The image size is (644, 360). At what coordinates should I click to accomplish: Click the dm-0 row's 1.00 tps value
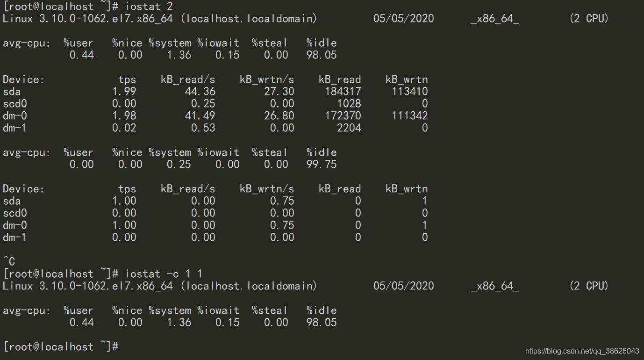coord(124,225)
